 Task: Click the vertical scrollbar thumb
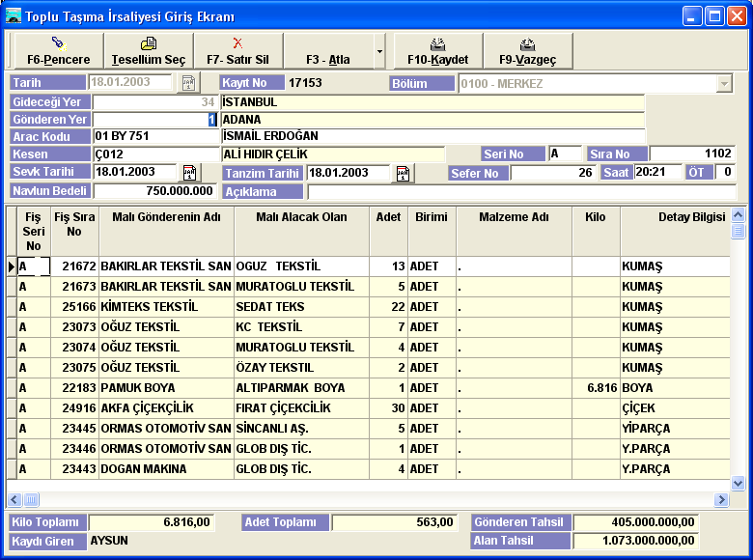click(x=738, y=231)
